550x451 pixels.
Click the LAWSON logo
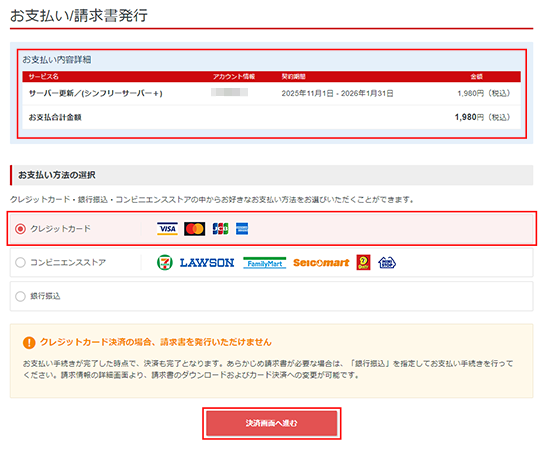pos(207,263)
